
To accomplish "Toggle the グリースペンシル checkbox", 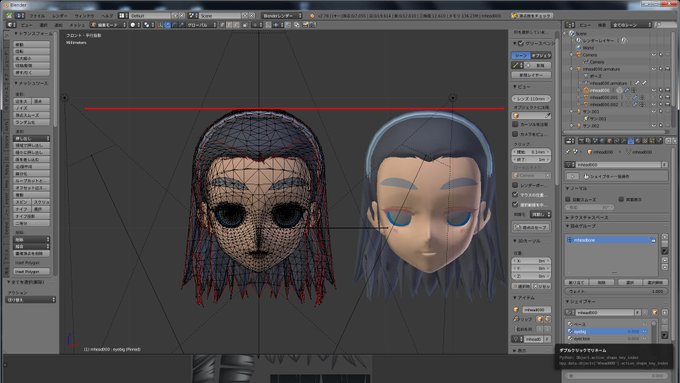I will coord(521,43).
